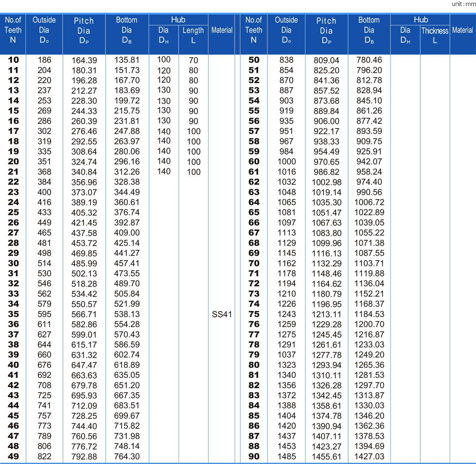Select hub length '70'
The image size is (476, 464).
pyautogui.click(x=193, y=61)
